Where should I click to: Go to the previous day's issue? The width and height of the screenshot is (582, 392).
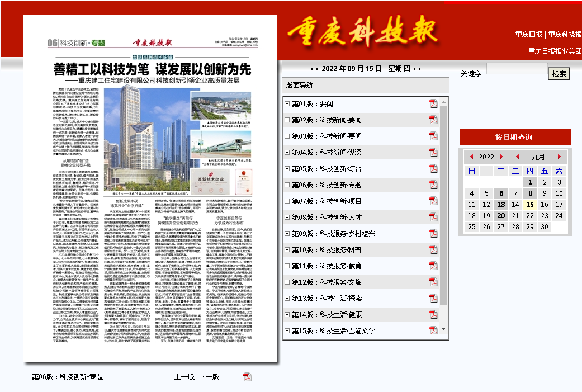tap(315, 69)
